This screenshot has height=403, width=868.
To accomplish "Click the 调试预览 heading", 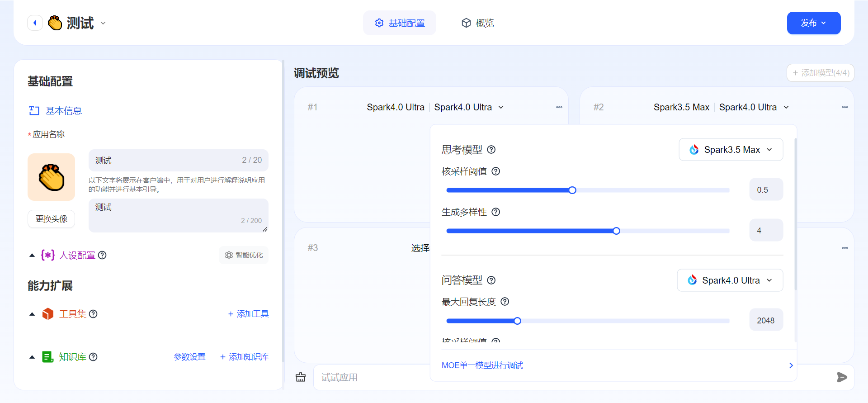I will coord(316,73).
